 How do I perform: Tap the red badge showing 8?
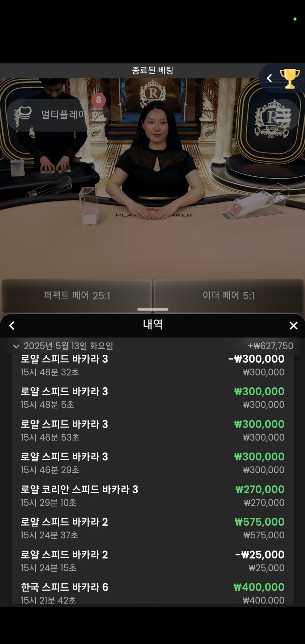[99, 100]
